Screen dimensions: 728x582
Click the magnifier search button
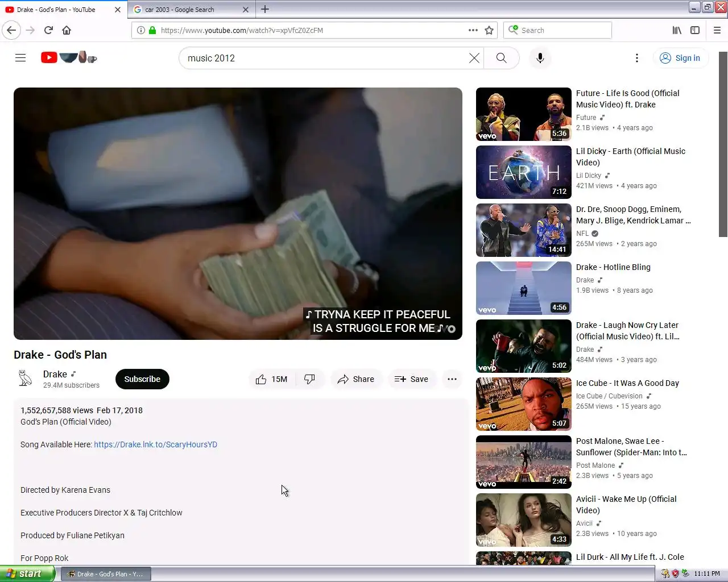point(501,58)
